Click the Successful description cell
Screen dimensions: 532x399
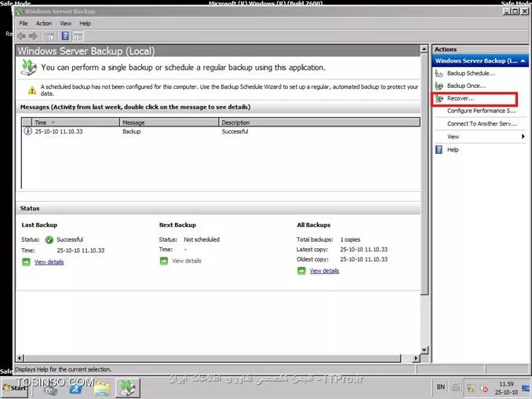(235, 131)
